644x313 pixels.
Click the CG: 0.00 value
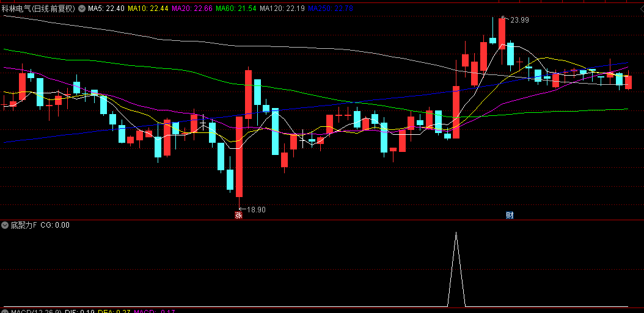tap(55, 225)
